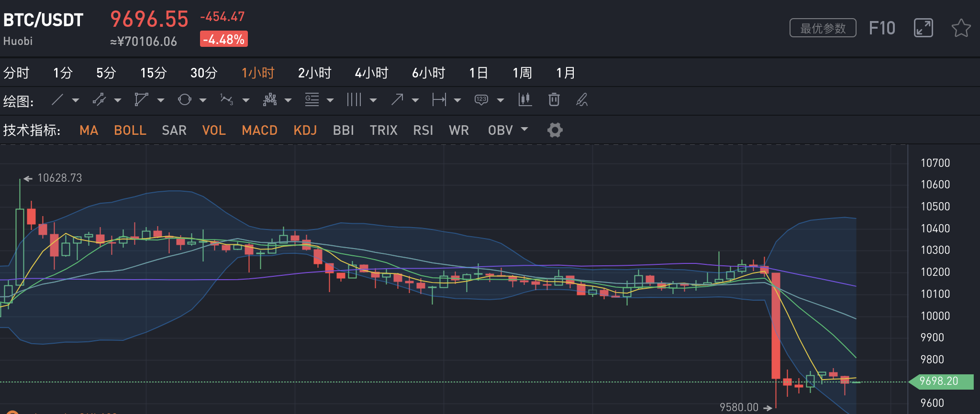Screen dimensions: 980x414
Task: Switch to the 1分 timeframe
Action: pyautogui.click(x=63, y=73)
